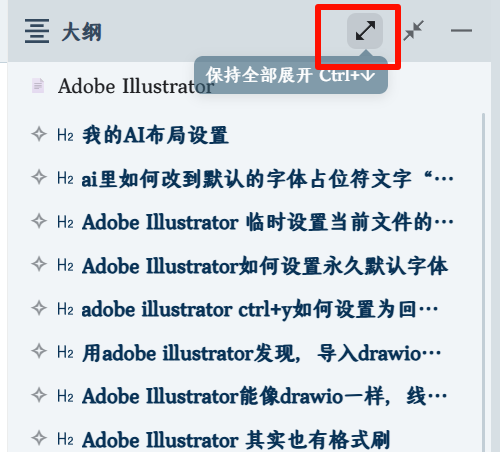Click the document icon beside Adobe Illustrator
Image resolution: width=500 pixels, height=452 pixels.
(38, 86)
